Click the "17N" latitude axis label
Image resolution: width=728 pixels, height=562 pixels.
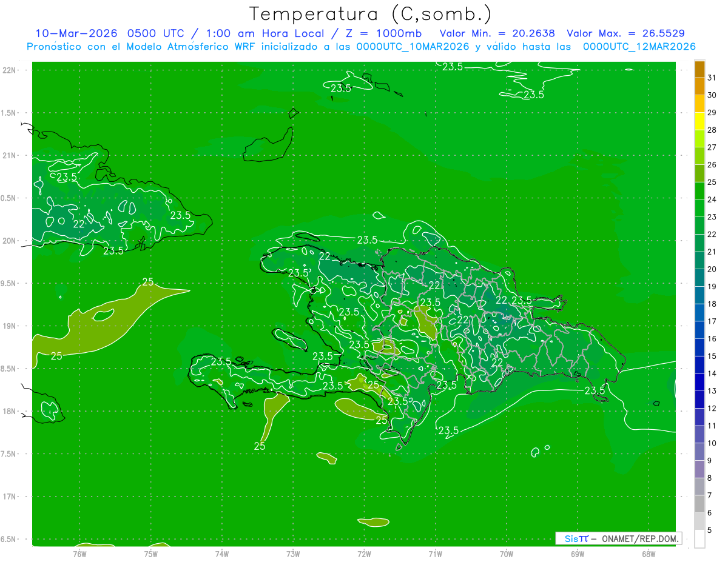coord(8,497)
